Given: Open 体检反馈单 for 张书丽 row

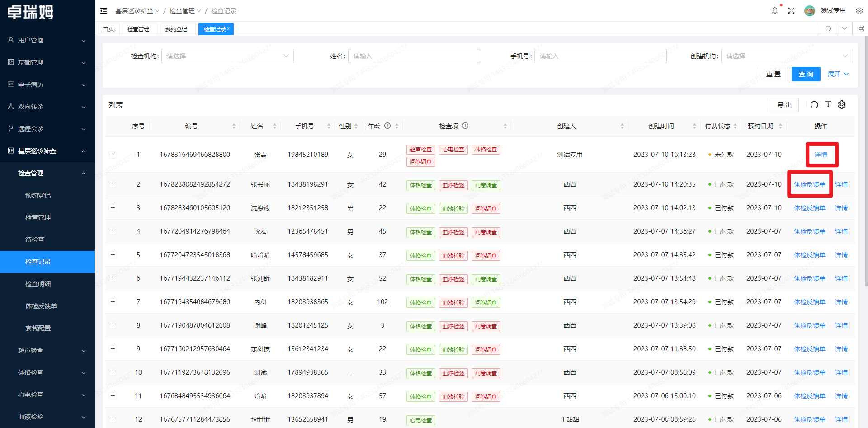Looking at the screenshot, I should pos(810,184).
